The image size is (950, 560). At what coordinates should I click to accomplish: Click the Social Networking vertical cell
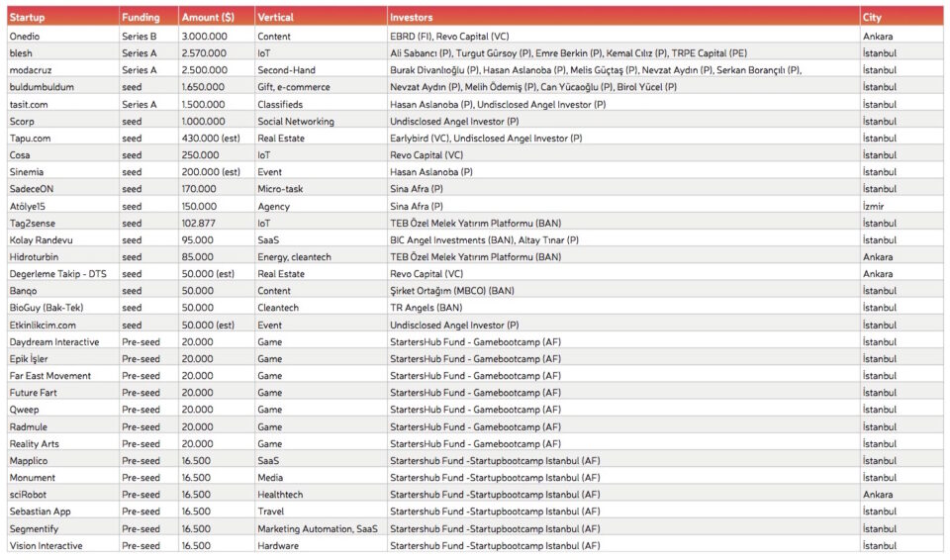coord(321,122)
